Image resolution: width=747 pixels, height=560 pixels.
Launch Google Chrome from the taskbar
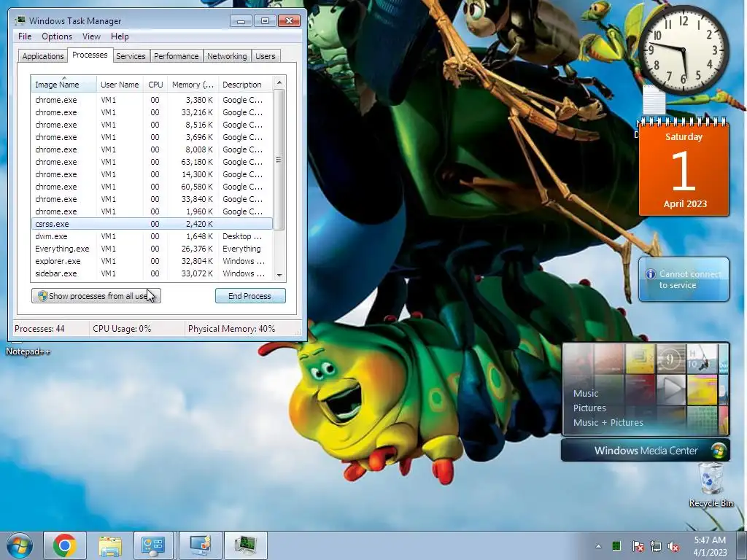point(65,545)
